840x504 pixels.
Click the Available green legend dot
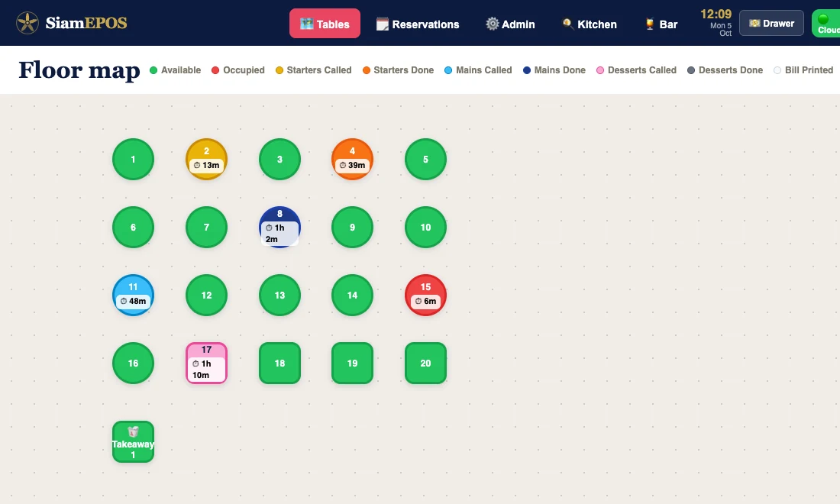click(x=153, y=70)
